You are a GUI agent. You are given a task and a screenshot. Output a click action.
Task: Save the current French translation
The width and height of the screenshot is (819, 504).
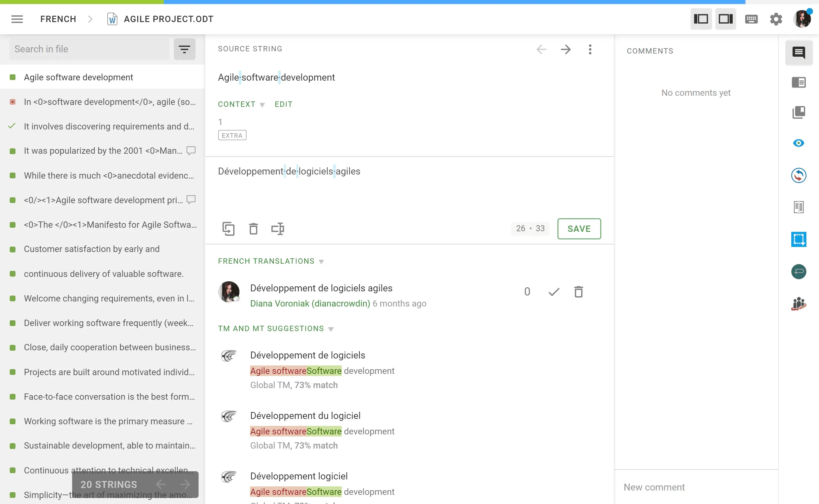coord(579,229)
